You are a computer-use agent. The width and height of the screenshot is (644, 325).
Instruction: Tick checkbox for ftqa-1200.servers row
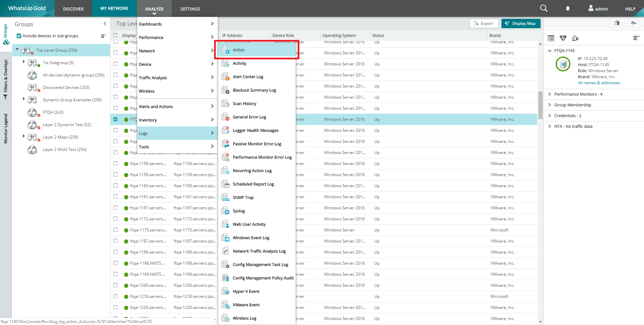tap(115, 285)
